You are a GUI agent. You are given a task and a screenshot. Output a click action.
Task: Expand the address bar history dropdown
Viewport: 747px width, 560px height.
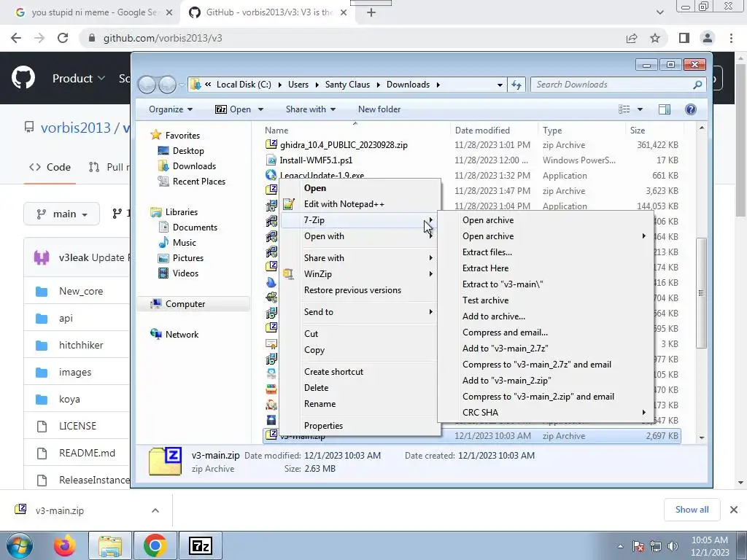tap(499, 85)
